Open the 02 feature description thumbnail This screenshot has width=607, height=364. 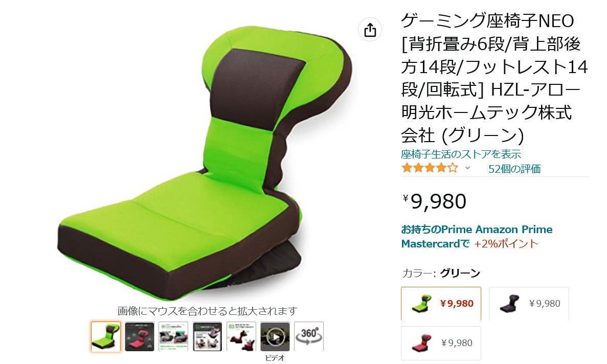click(207, 336)
